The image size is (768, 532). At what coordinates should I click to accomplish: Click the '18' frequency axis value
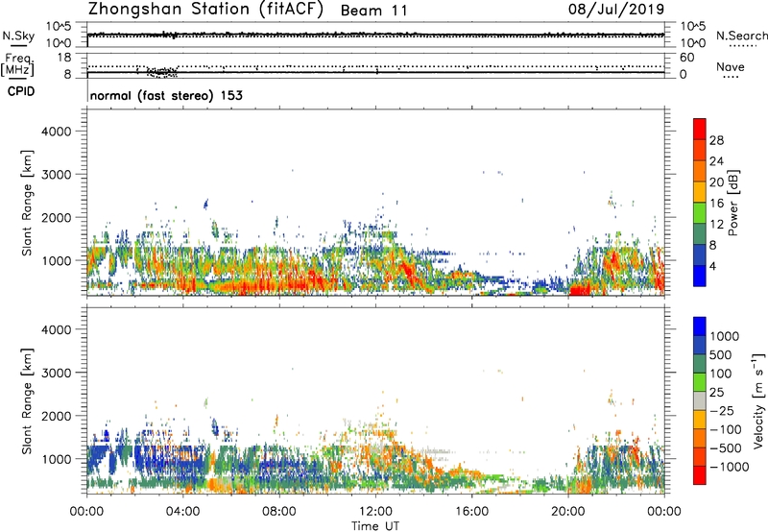(x=64, y=58)
